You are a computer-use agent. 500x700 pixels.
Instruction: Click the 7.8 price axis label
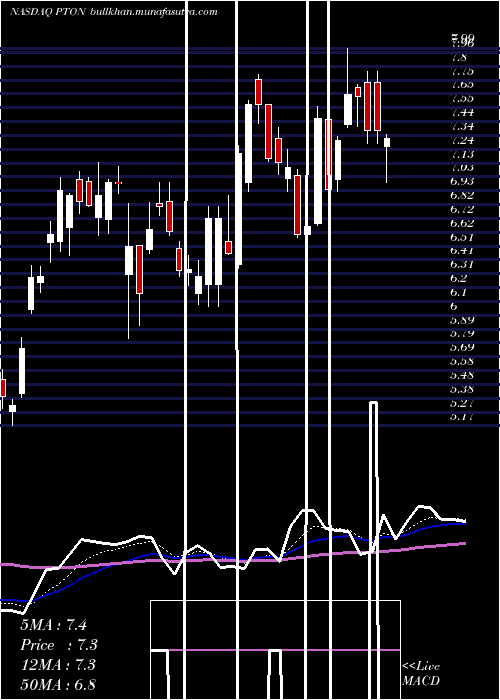click(459, 57)
